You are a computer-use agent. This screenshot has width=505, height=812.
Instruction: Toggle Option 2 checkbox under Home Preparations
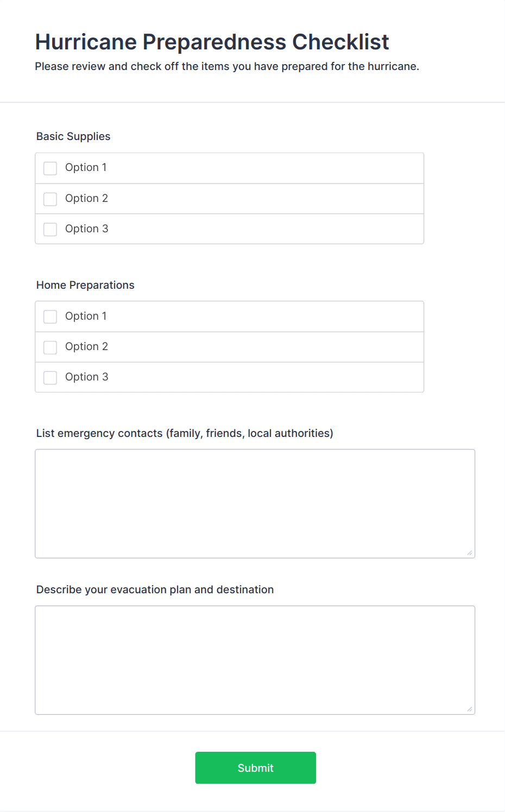point(50,347)
